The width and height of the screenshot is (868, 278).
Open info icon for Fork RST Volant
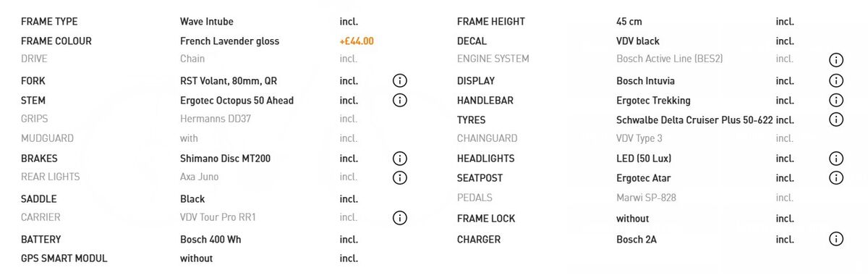pyautogui.click(x=399, y=81)
